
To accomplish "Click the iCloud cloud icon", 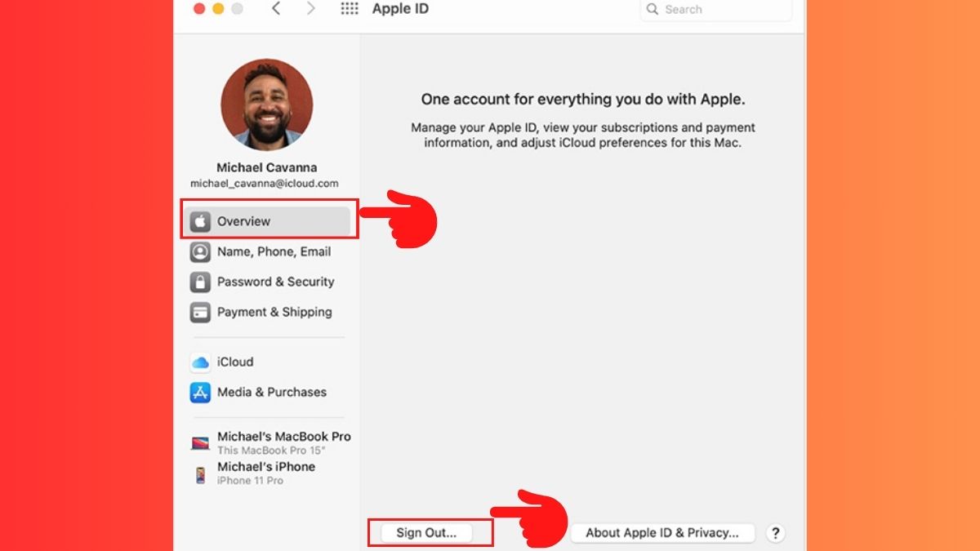I will coord(200,362).
